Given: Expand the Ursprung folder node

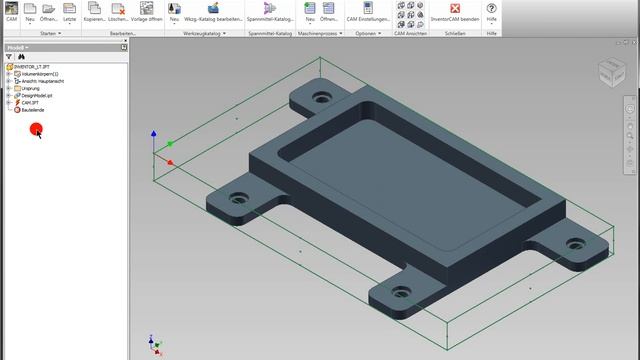Looking at the screenshot, I should click(9, 88).
